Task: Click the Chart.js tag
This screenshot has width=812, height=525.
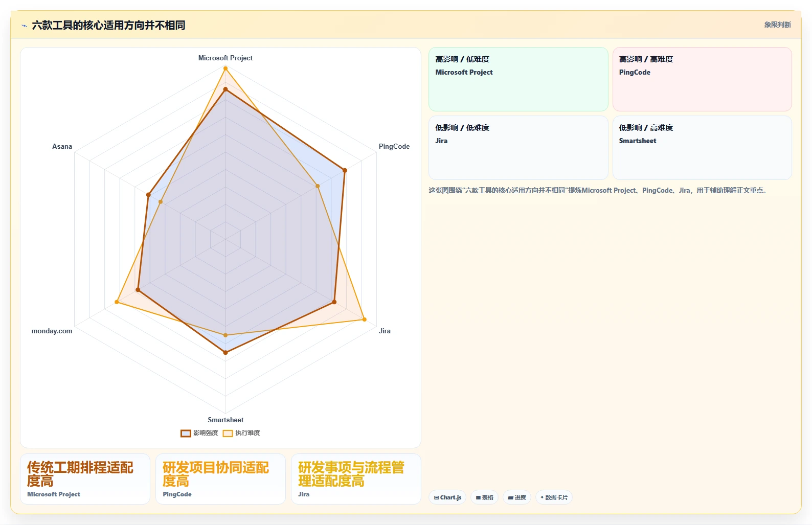Action: tap(447, 497)
